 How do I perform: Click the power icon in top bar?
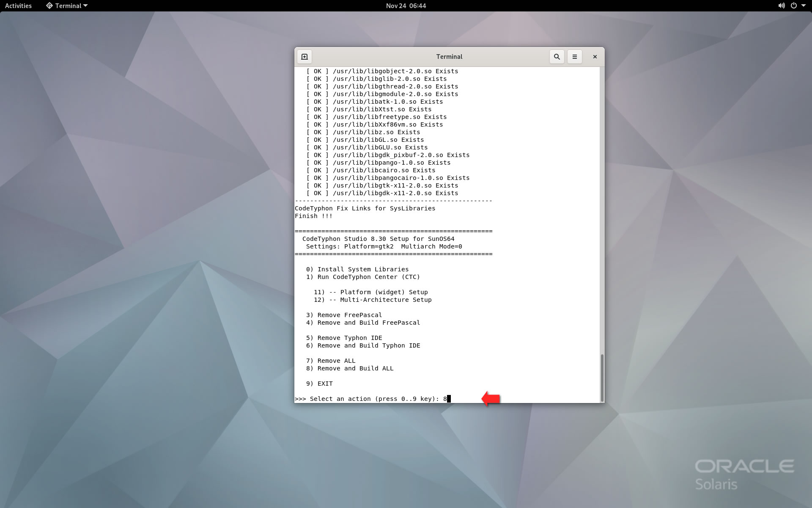point(794,6)
